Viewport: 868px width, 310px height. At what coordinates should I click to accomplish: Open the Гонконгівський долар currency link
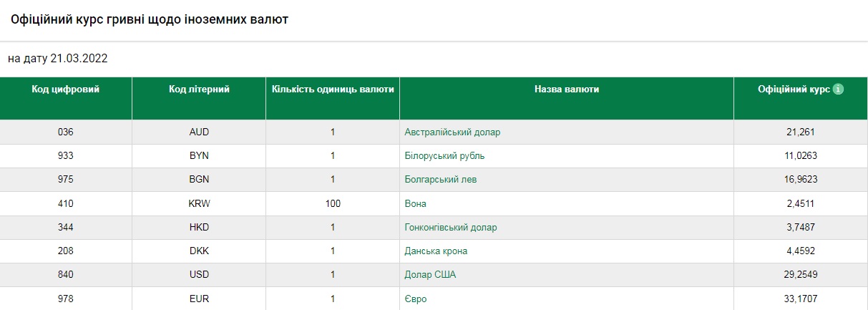pyautogui.click(x=450, y=228)
